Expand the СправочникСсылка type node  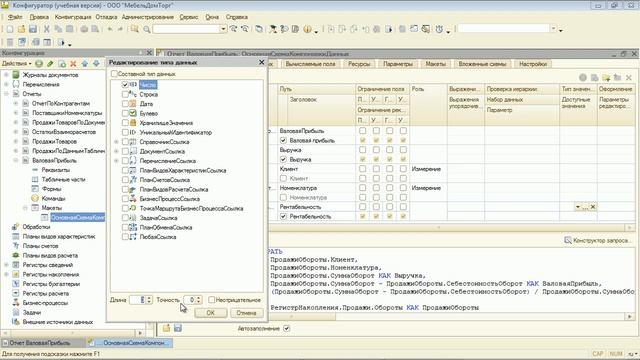click(x=116, y=142)
